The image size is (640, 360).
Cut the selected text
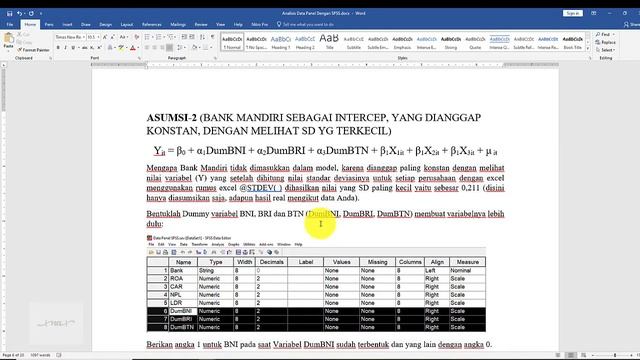pyautogui.click(x=23, y=35)
